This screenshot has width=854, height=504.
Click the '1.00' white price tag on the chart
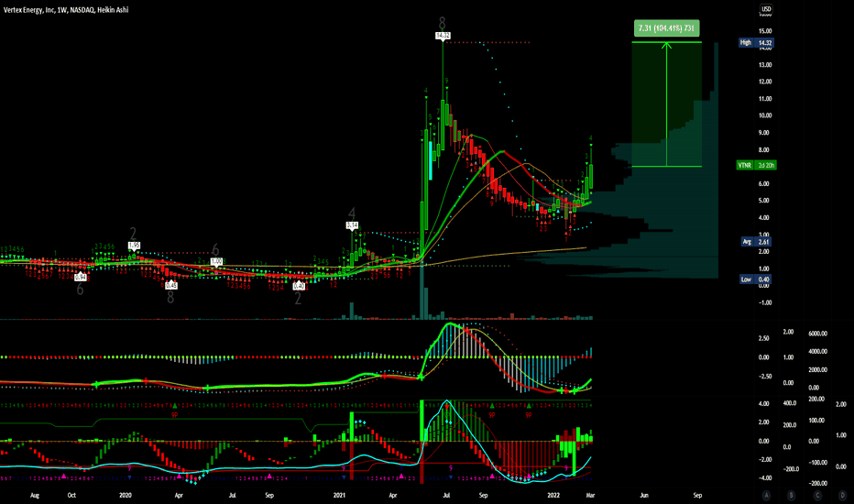[x=216, y=261]
